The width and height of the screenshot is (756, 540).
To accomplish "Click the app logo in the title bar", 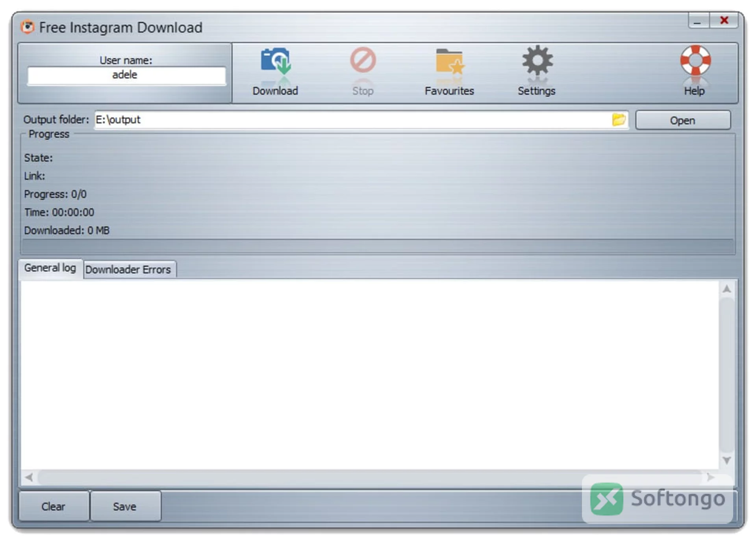I will tap(28, 27).
